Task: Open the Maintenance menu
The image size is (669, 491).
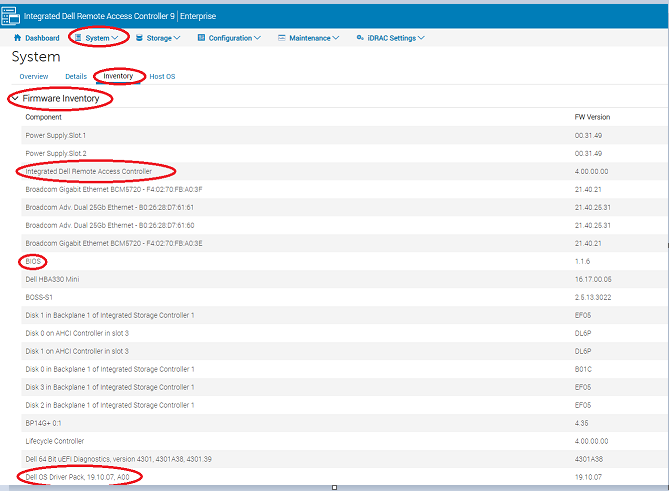Action: [x=309, y=38]
